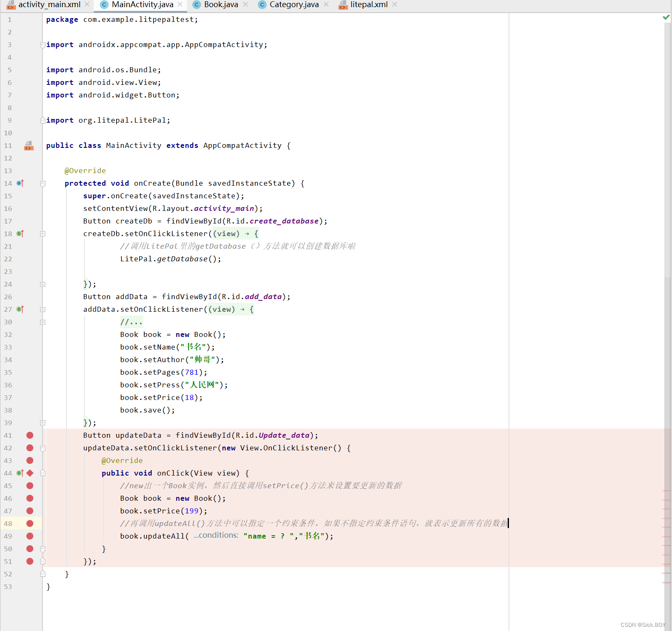Viewport: 672px width, 631px height.
Task: Open the Book.java tab
Action: tap(221, 5)
